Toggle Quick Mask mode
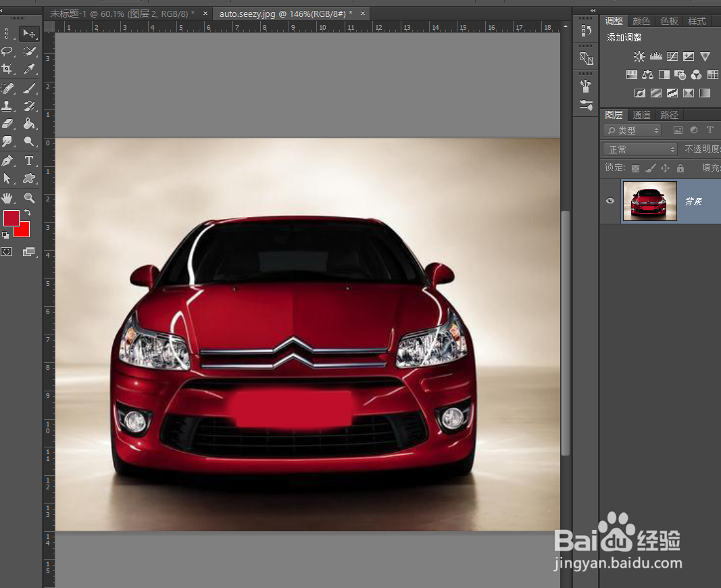Screen dimensions: 721x588 7,251
